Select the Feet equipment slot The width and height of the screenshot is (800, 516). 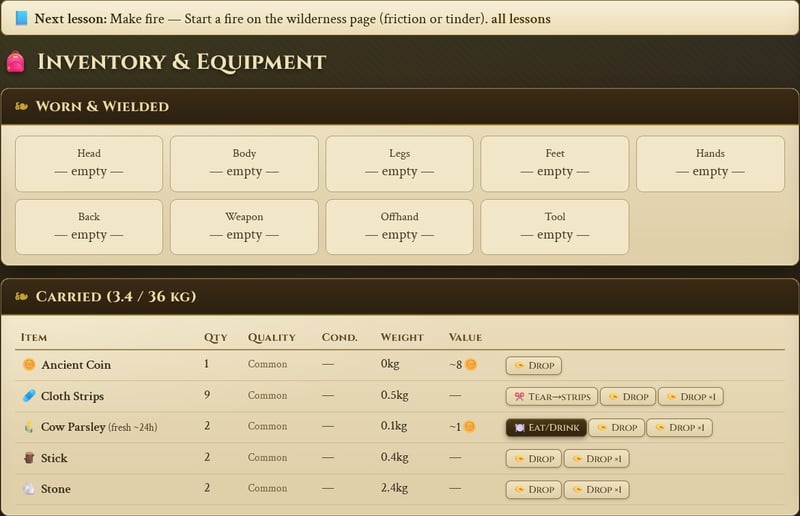(555, 164)
